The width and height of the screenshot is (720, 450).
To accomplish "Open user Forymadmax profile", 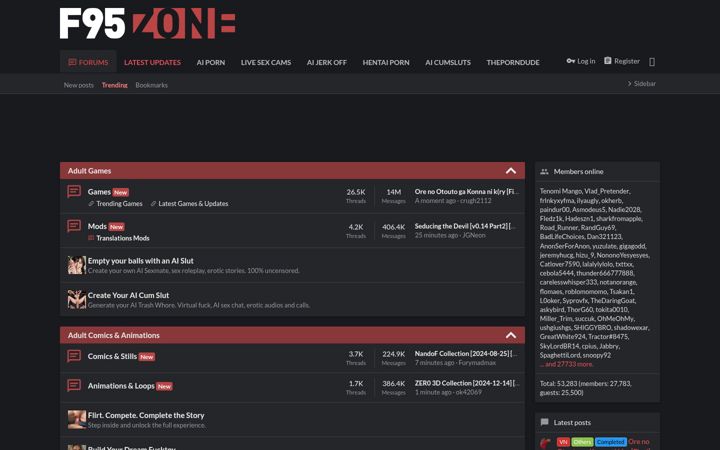I will coord(477,363).
